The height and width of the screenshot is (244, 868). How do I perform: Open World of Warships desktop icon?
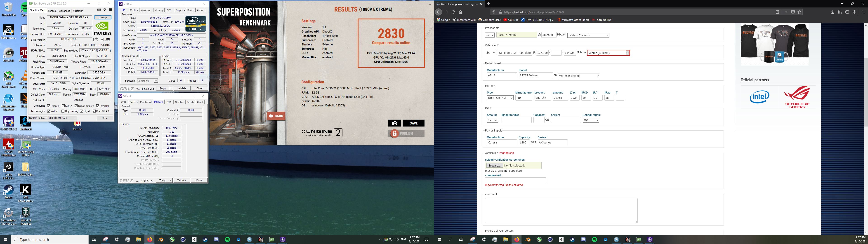click(26, 216)
